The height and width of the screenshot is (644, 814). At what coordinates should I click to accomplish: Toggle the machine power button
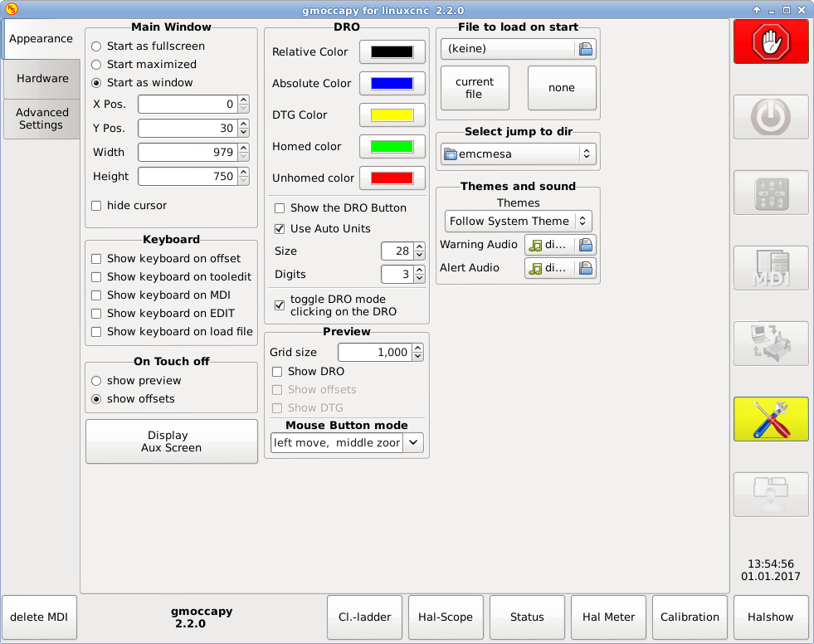point(771,117)
